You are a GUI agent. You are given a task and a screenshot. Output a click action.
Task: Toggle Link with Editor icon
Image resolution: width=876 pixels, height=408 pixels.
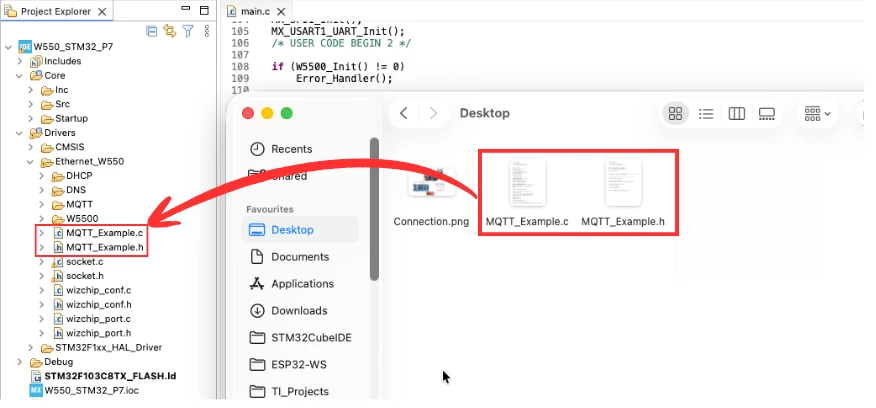pos(169,31)
